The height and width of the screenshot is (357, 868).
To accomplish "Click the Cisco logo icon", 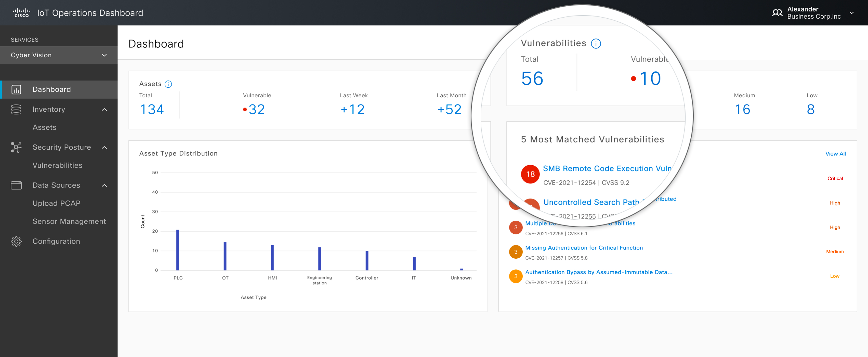I will click(x=21, y=13).
